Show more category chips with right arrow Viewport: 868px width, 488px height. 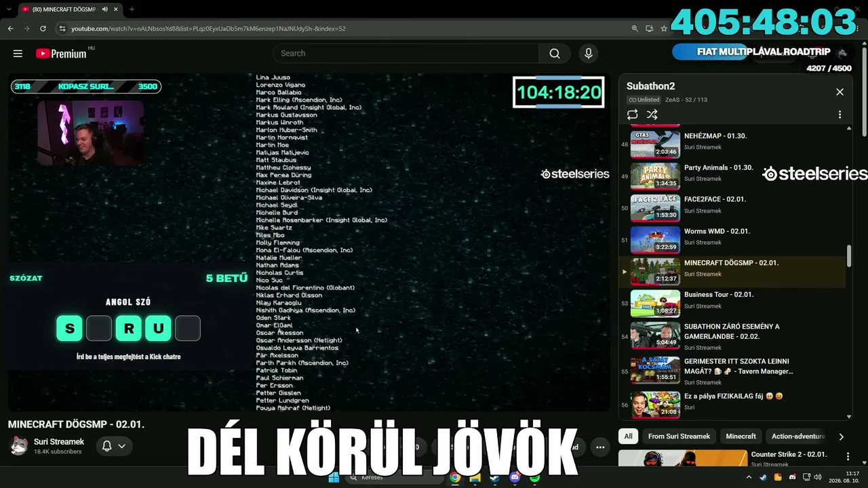pos(841,436)
